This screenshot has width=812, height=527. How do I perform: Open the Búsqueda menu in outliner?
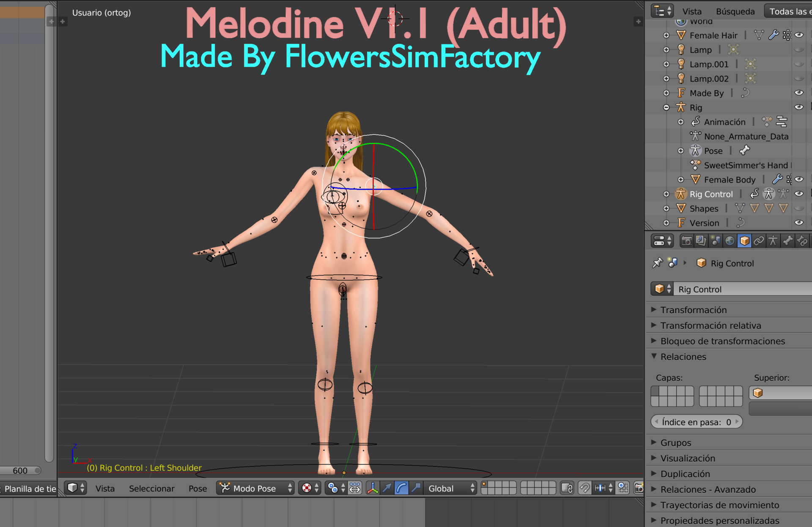tap(735, 11)
